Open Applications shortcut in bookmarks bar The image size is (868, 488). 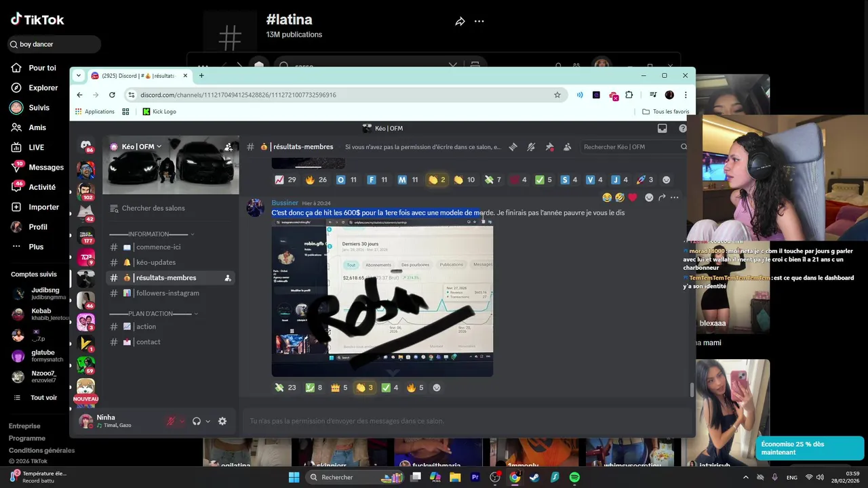click(x=94, y=111)
